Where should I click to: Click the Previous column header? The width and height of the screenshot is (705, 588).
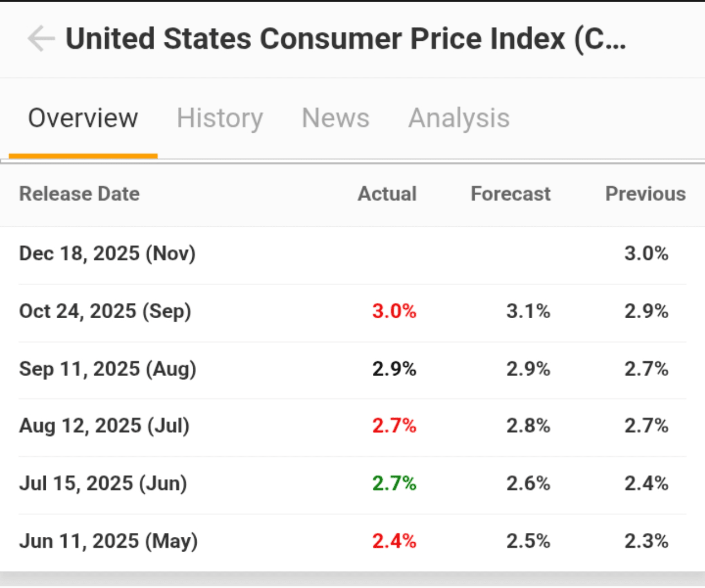[646, 194]
